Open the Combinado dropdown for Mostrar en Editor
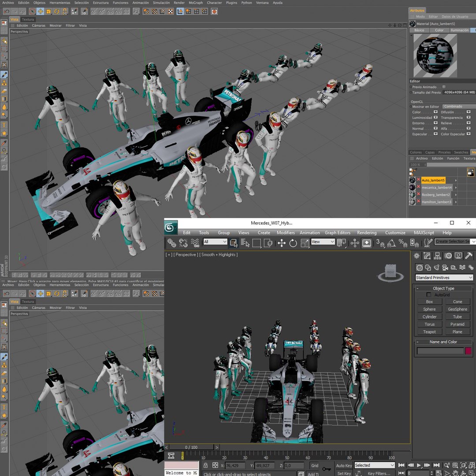The image size is (476, 476). click(458, 107)
